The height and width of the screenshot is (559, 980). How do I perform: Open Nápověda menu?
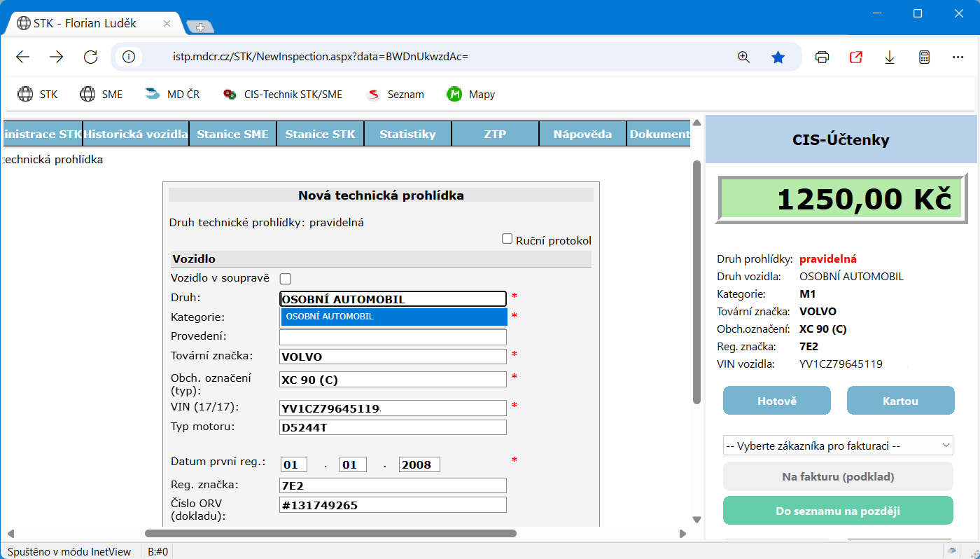(583, 134)
